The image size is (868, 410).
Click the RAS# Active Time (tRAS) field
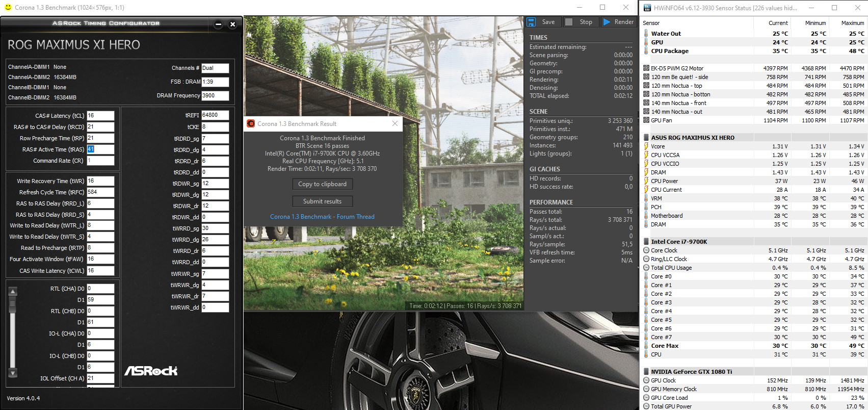[x=100, y=149]
